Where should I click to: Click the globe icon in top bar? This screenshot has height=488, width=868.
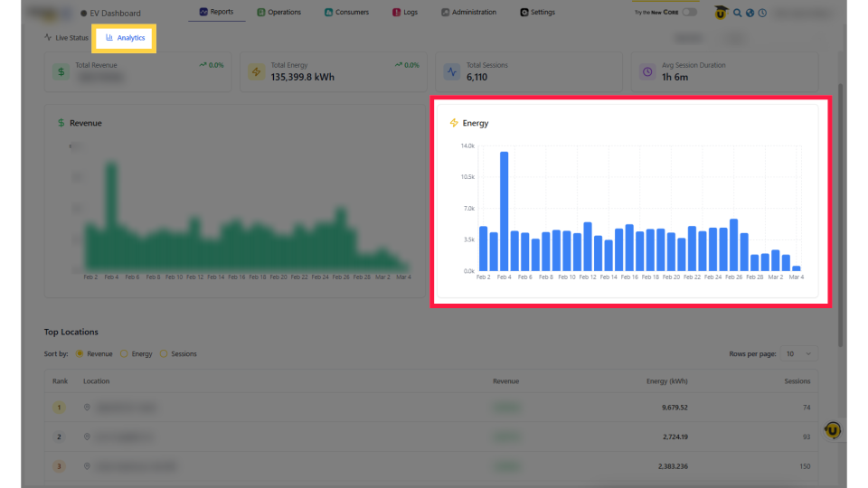click(750, 13)
